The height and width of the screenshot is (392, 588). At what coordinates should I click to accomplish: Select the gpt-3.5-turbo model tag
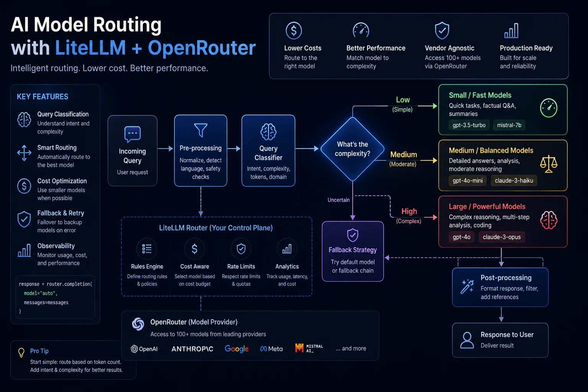[469, 125]
